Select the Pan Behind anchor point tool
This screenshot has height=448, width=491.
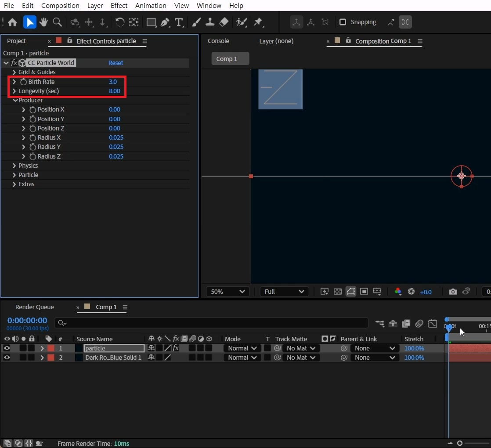click(134, 22)
